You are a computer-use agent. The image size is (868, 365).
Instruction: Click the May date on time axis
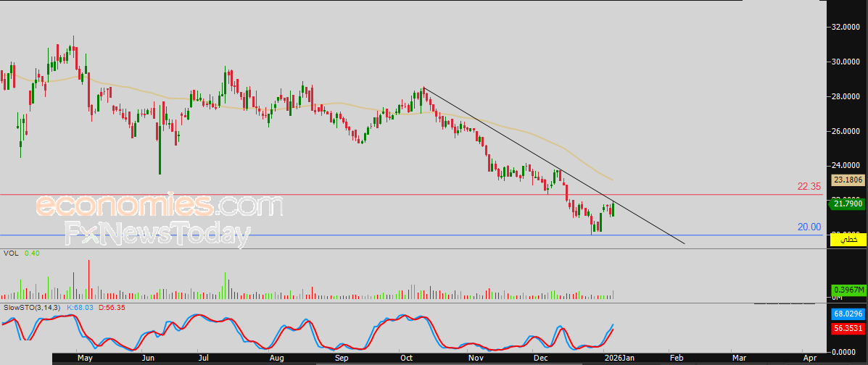point(85,358)
